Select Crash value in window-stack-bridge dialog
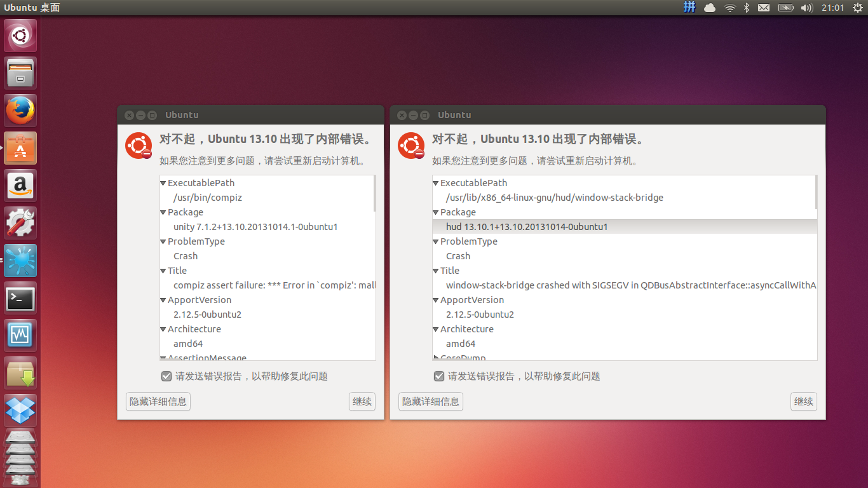The image size is (868, 488). pyautogui.click(x=624, y=256)
